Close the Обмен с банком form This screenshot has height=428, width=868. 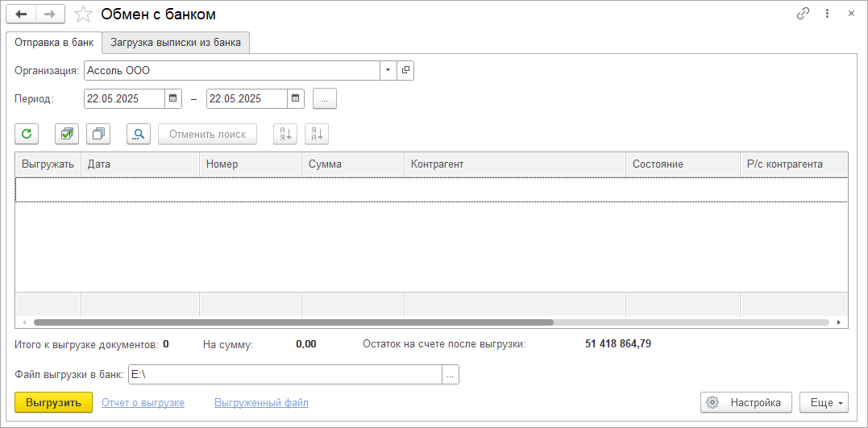[x=851, y=15]
